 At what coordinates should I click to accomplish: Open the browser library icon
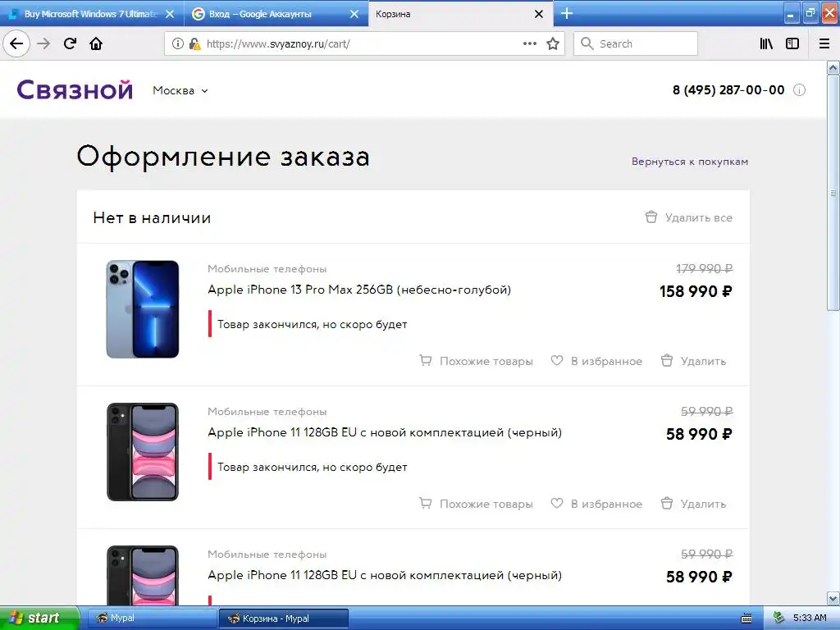tap(766, 43)
